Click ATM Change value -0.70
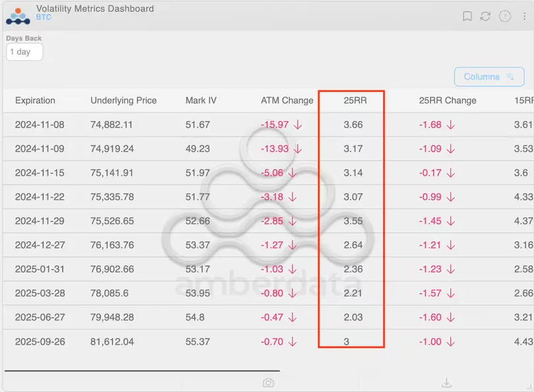 pyautogui.click(x=272, y=341)
